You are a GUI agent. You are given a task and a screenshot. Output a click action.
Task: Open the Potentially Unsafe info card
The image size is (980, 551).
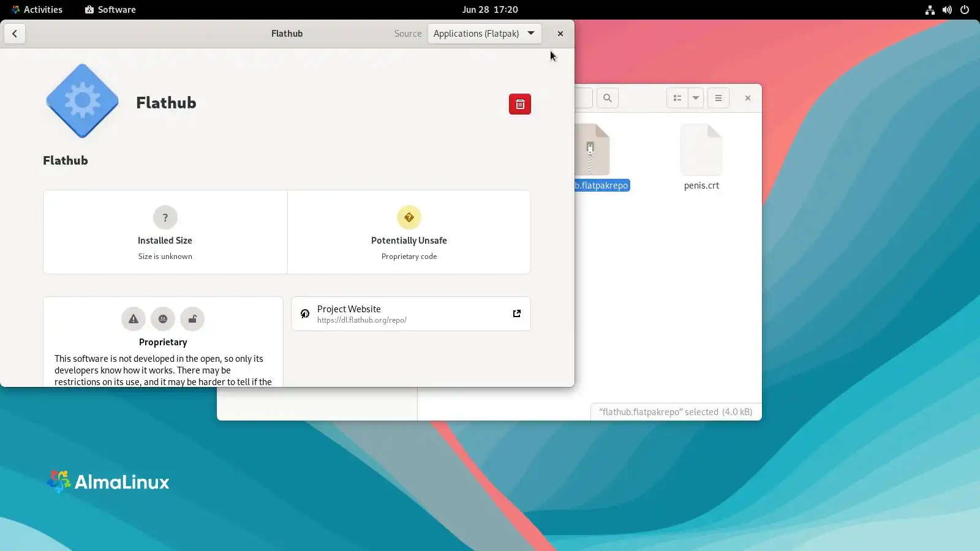click(409, 232)
